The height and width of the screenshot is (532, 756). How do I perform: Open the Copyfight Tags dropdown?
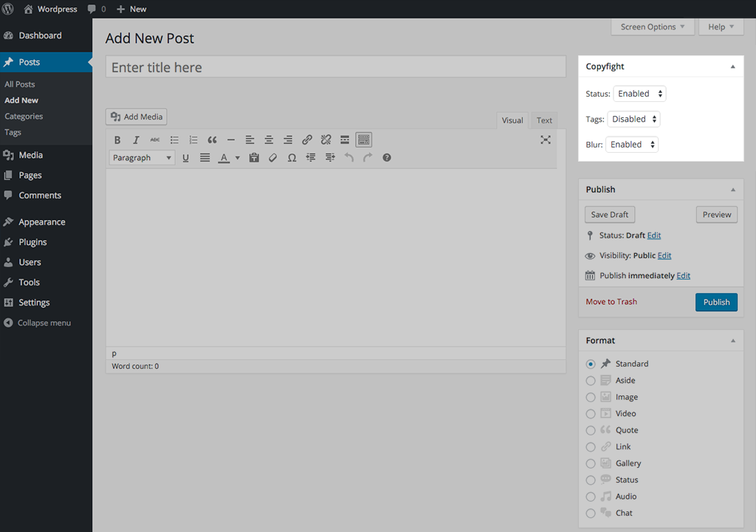pyautogui.click(x=633, y=119)
